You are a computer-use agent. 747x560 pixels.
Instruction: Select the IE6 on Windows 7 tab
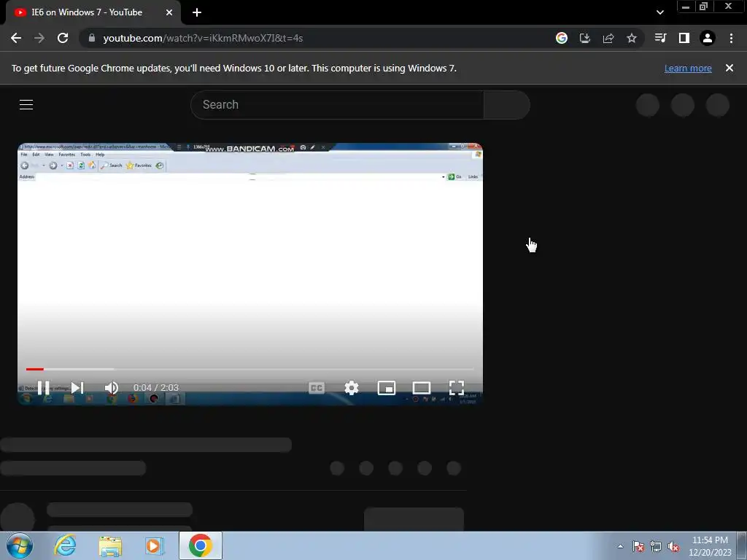pos(93,12)
